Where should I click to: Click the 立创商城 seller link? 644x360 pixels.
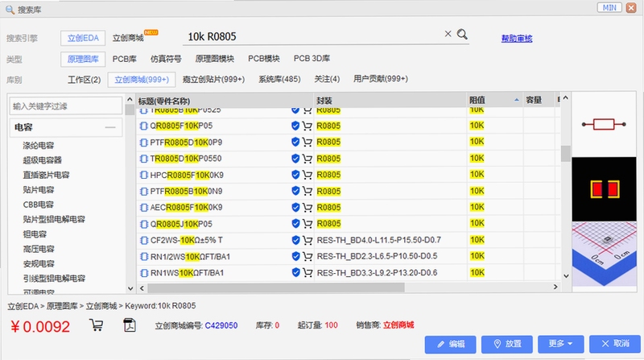click(398, 325)
